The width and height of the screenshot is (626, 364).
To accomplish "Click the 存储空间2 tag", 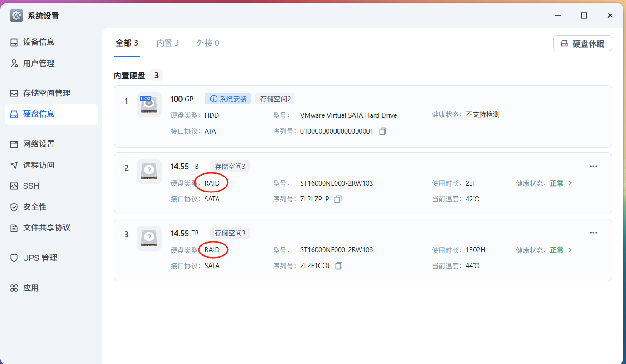I will click(x=275, y=99).
